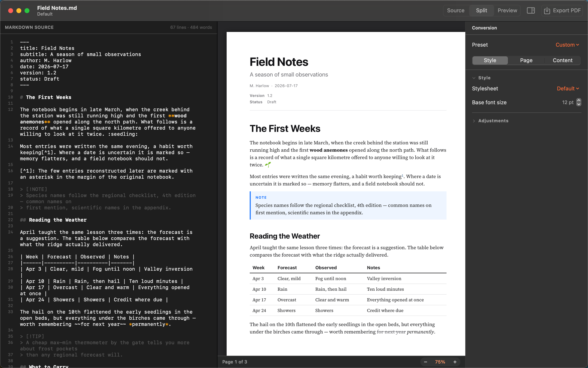
Task: Click the 'Observed' table column header
Action: (x=326, y=268)
